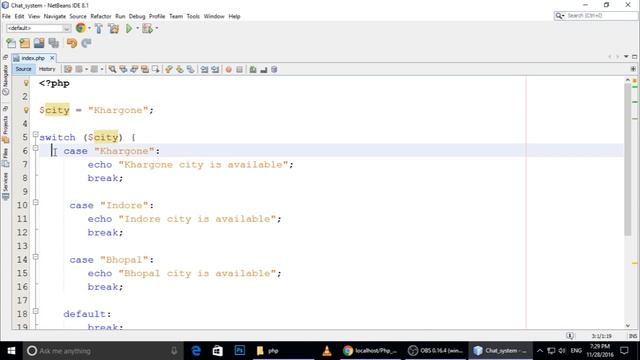Image resolution: width=640 pixels, height=360 pixels.
Task: Open the Debug menu
Action: (x=137, y=16)
